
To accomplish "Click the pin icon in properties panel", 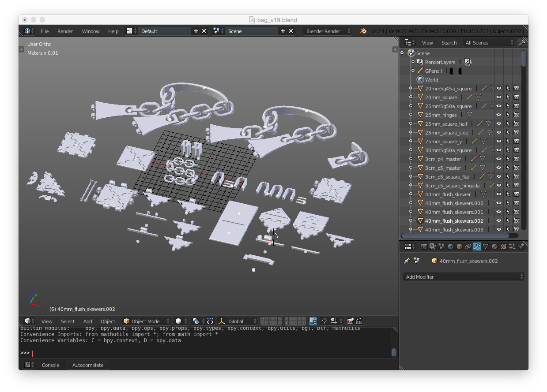I will 407,261.
